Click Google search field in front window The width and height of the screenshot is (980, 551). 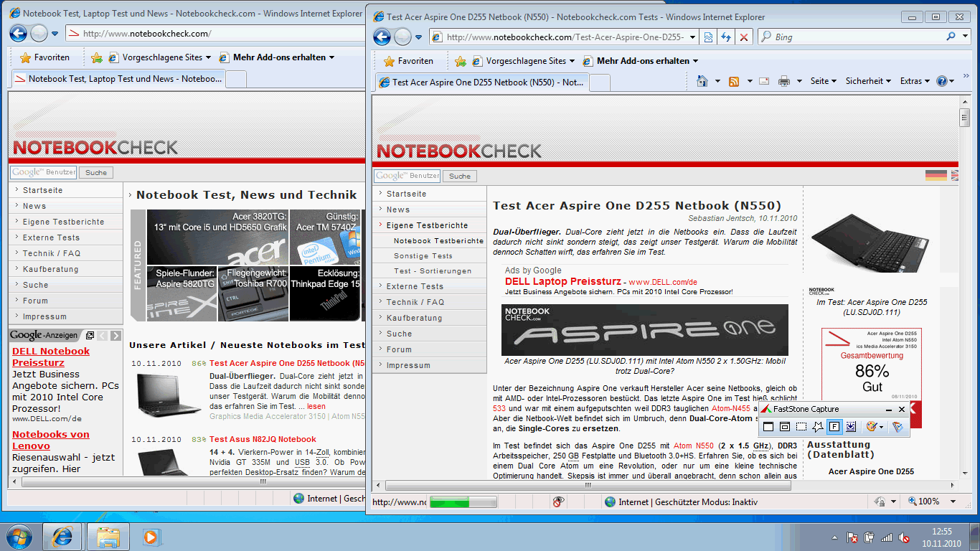click(x=407, y=176)
